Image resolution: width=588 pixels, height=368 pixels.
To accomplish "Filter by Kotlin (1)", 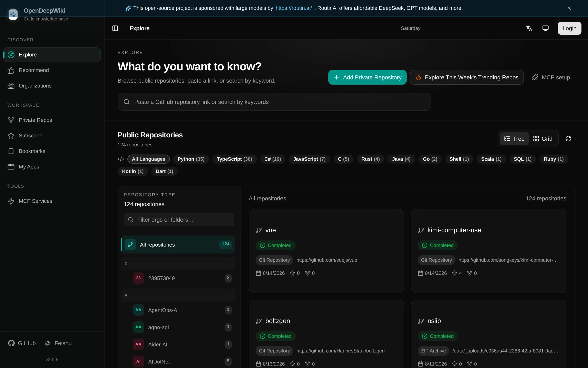I will (133, 171).
